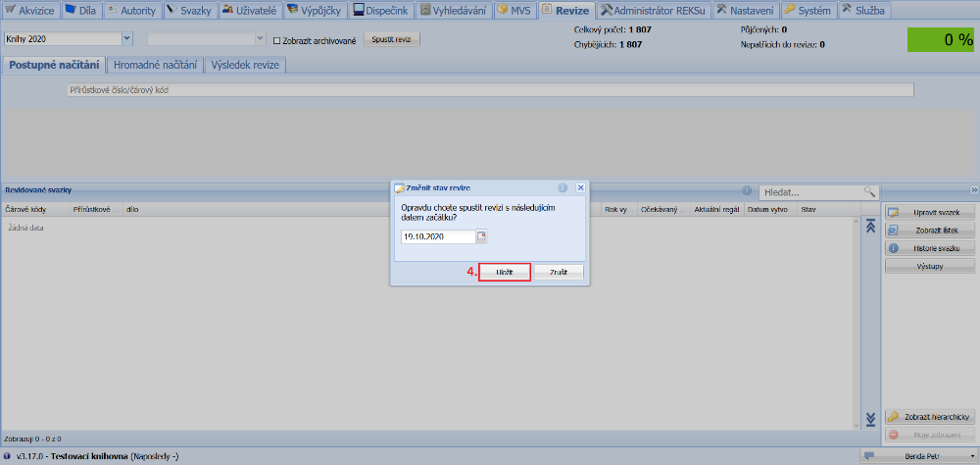This screenshot has height=465, width=980.
Task: Collapse right panel with double-chevron icon
Action: (x=974, y=190)
